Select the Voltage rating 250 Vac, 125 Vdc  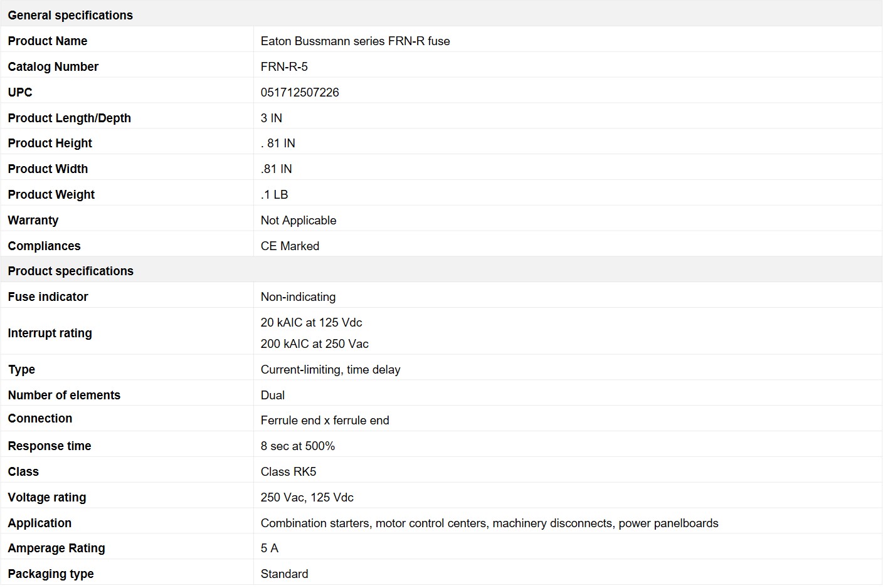pyautogui.click(x=307, y=497)
